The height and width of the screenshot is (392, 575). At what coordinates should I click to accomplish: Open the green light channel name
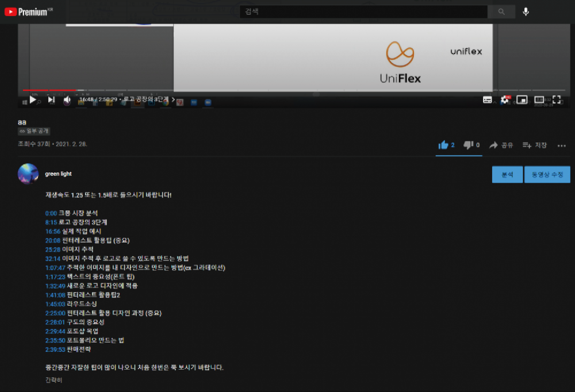click(x=58, y=174)
